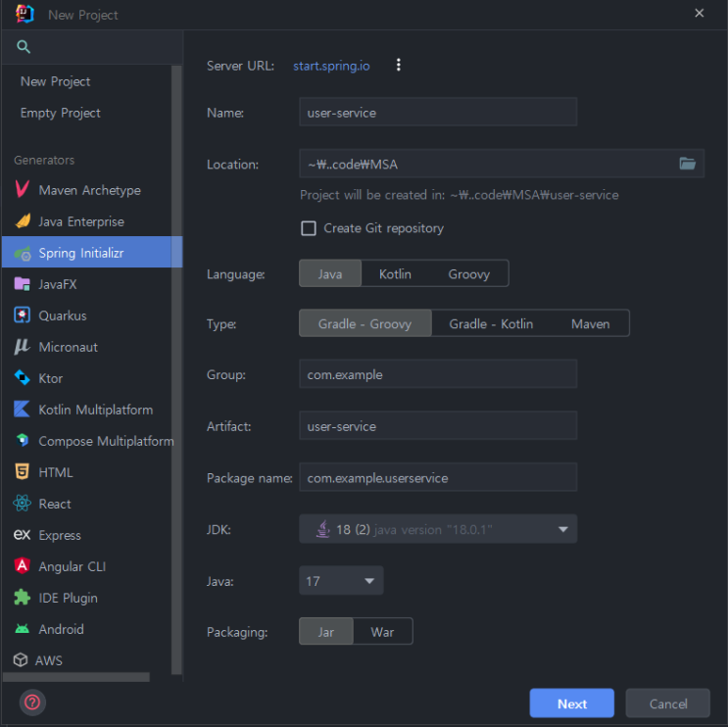
Task: Click the sidebar horizontal scrollbar
Action: pos(76,677)
